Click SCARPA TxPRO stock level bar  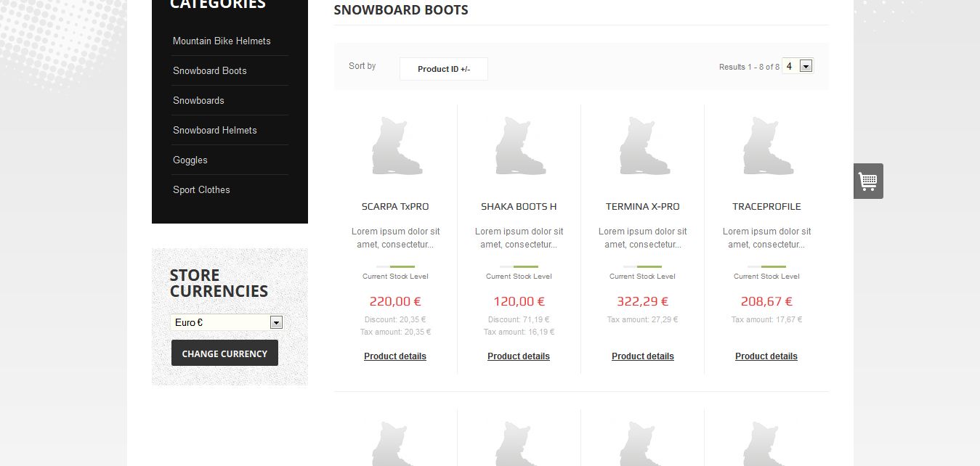(395, 266)
